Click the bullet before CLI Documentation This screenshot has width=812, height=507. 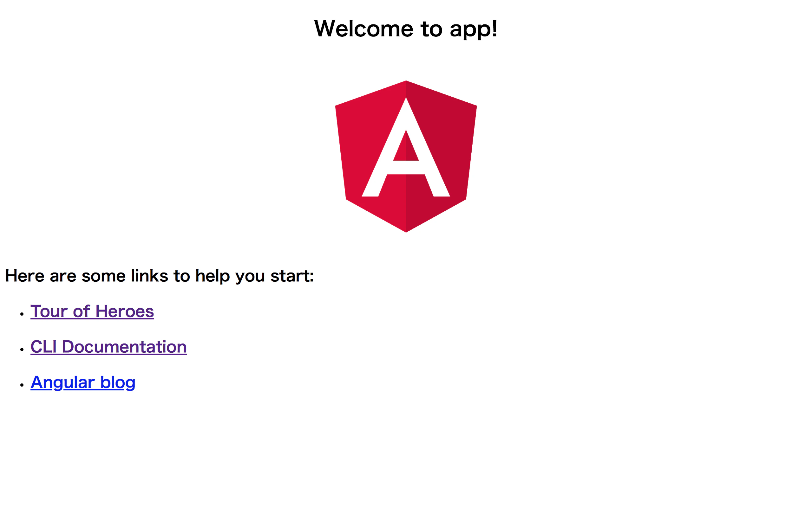(x=22, y=350)
